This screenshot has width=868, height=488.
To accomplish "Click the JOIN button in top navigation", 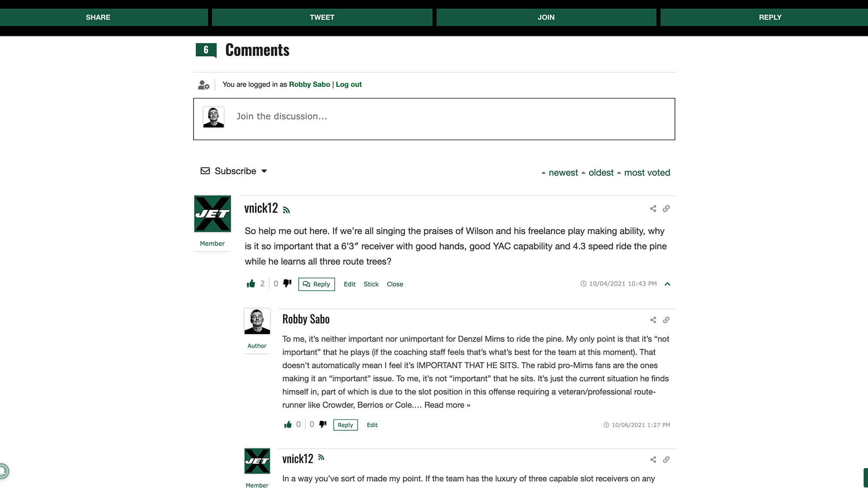I will coord(546,16).
